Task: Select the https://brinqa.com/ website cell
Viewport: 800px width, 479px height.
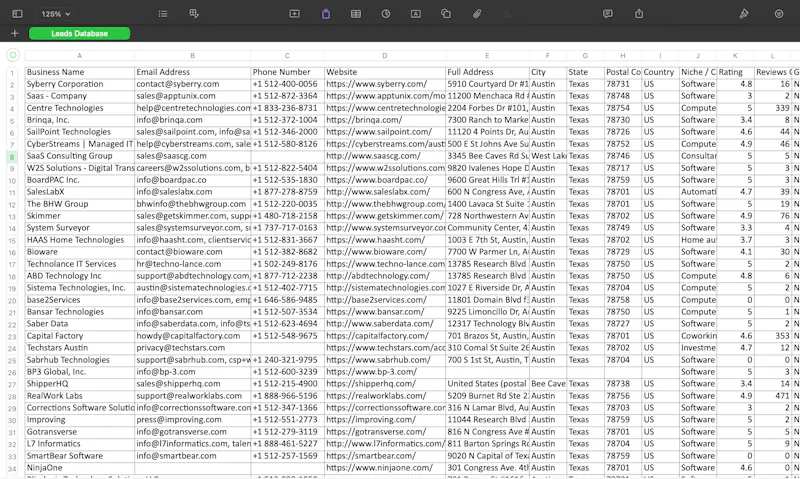Action: coord(385,120)
